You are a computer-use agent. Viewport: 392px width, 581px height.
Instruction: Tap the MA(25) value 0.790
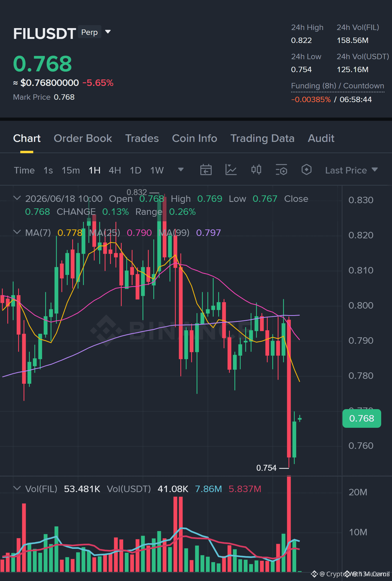coord(139,233)
